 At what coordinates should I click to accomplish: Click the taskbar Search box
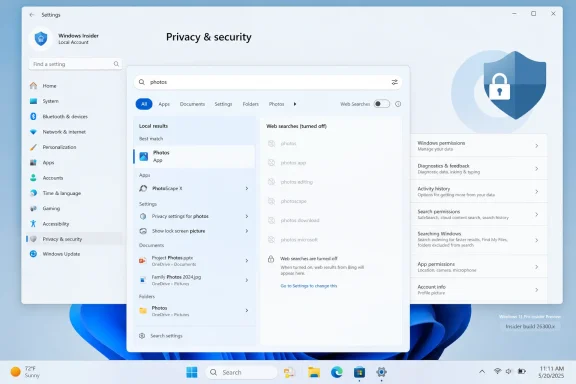coord(241,372)
